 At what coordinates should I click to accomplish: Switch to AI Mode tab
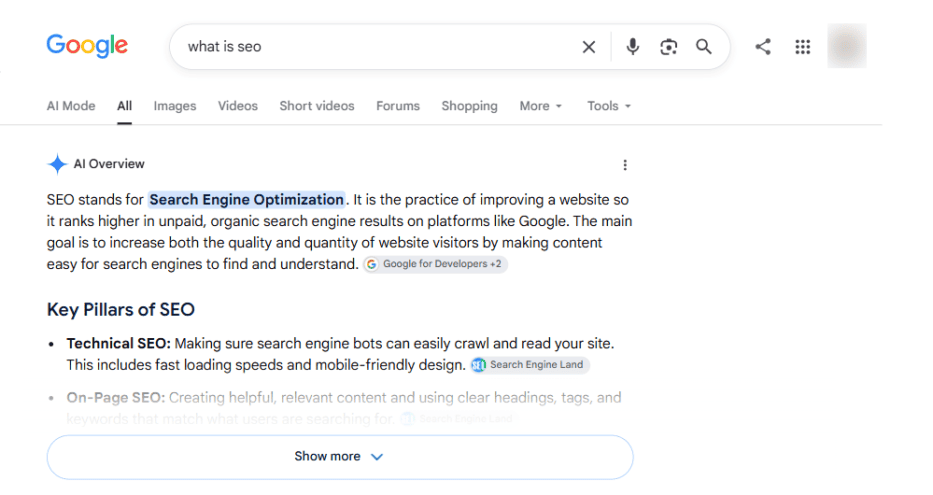coord(71,106)
